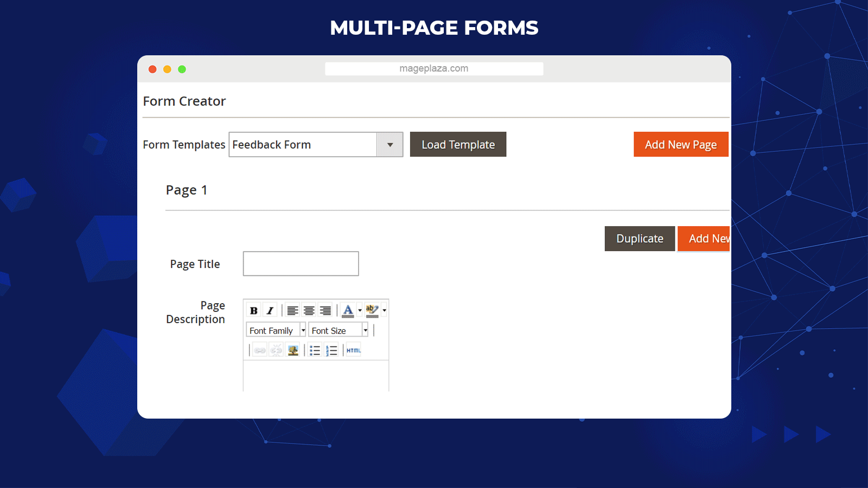Apply the text color A swatch
Viewport: 868px width, 488px height.
[348, 311]
